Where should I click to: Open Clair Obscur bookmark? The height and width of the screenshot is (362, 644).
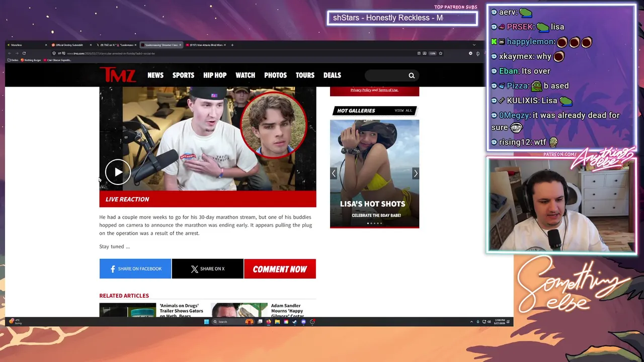click(x=57, y=60)
